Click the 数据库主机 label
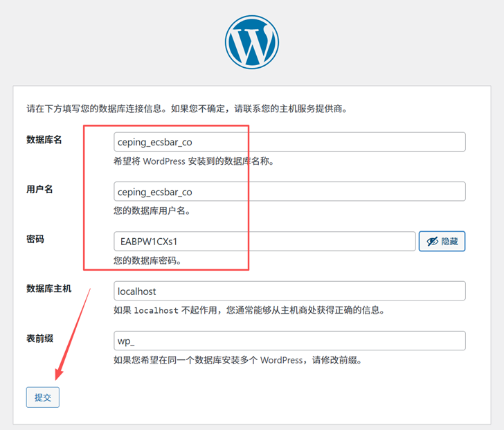This screenshot has width=504, height=430. [x=48, y=288]
